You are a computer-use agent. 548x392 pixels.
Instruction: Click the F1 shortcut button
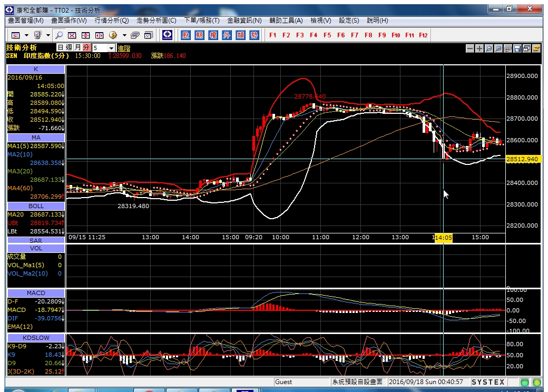click(x=272, y=35)
